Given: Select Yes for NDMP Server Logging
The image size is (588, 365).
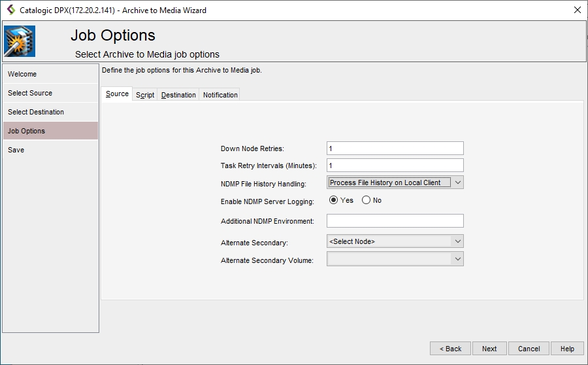Looking at the screenshot, I should 334,200.
